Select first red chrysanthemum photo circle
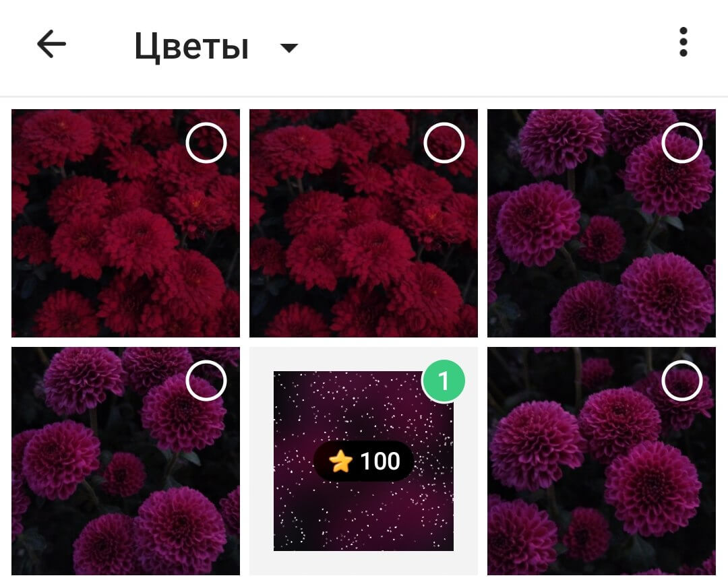This screenshot has height=580, width=728. 206,143
